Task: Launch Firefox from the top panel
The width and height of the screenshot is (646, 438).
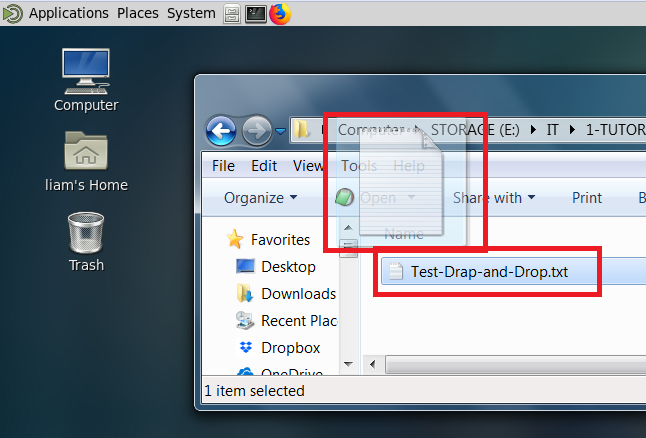Action: click(279, 13)
